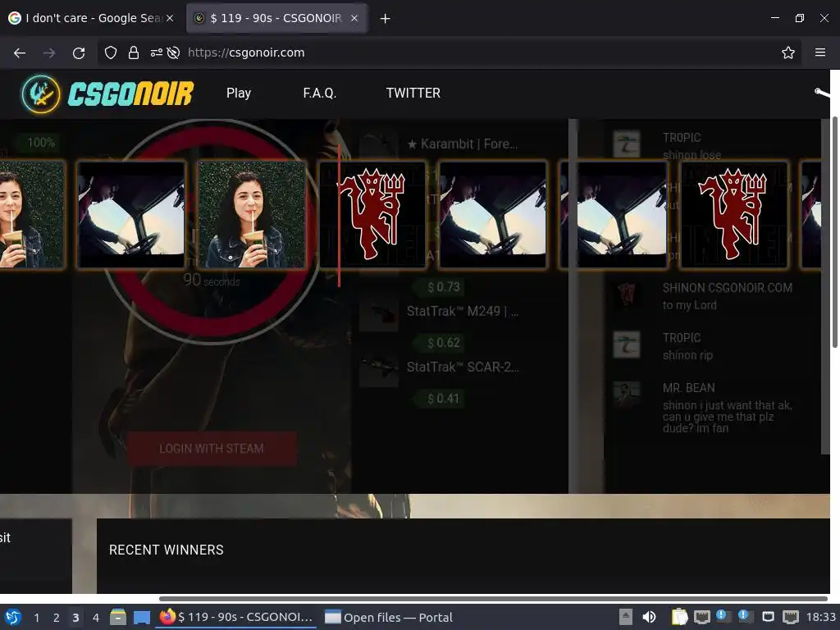Open the Play menu item
Screen dimensions: 840x630
pos(239,94)
